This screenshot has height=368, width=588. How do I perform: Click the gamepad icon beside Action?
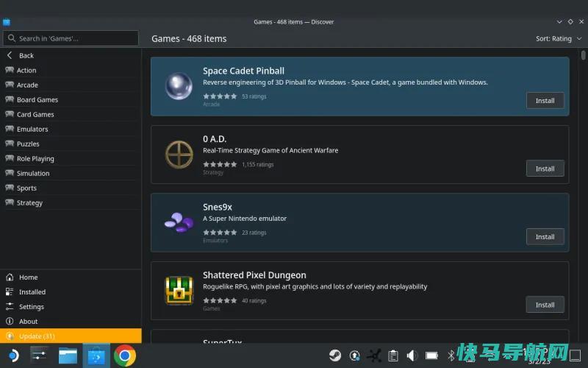[10, 70]
